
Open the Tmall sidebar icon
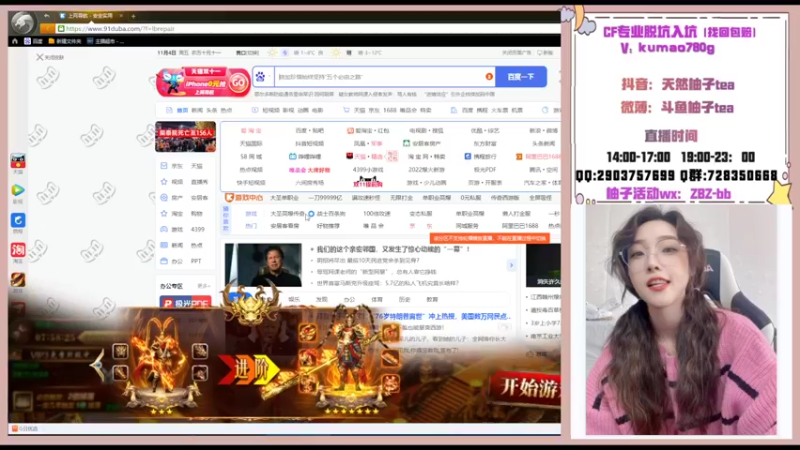[x=18, y=161]
